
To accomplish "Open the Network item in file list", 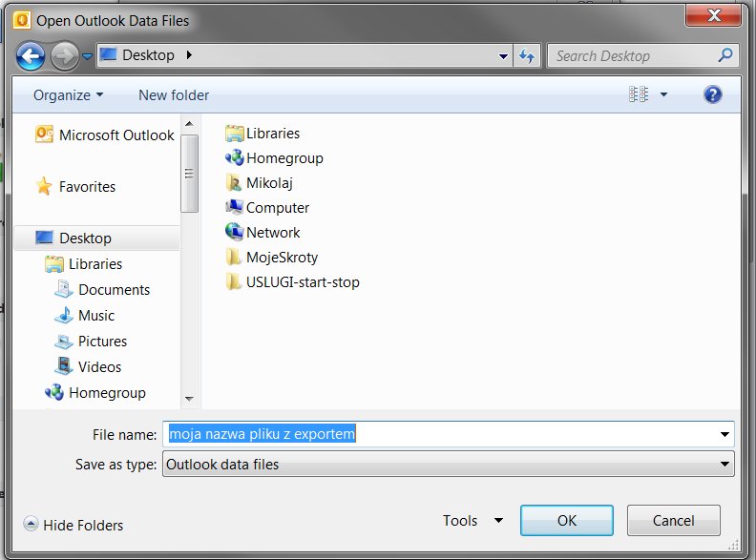I will [272, 233].
